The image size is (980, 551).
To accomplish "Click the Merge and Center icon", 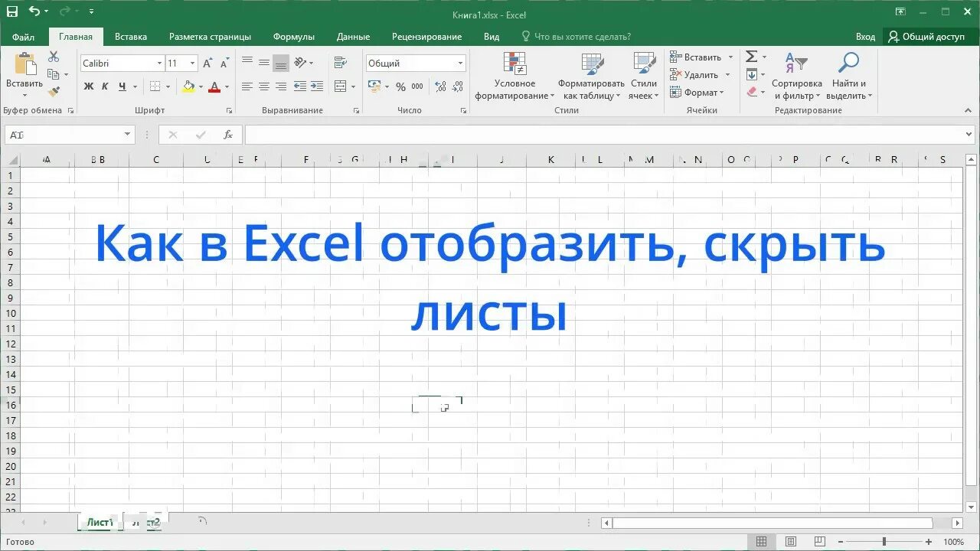I will (x=341, y=86).
